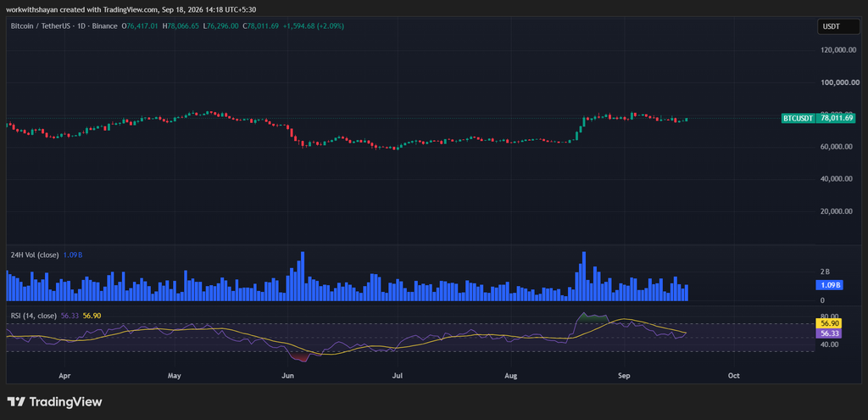Select the Sep label on time axis
The width and height of the screenshot is (868, 420).
(x=624, y=376)
